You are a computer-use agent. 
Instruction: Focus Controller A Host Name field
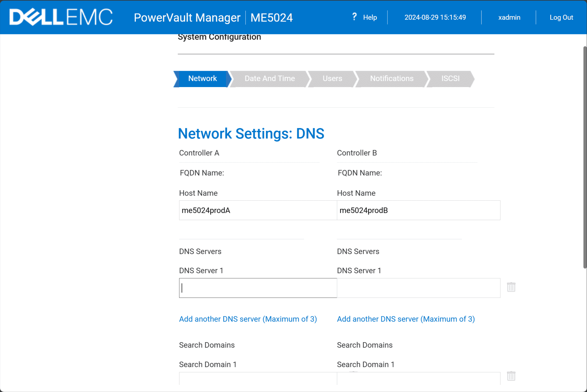pos(258,210)
